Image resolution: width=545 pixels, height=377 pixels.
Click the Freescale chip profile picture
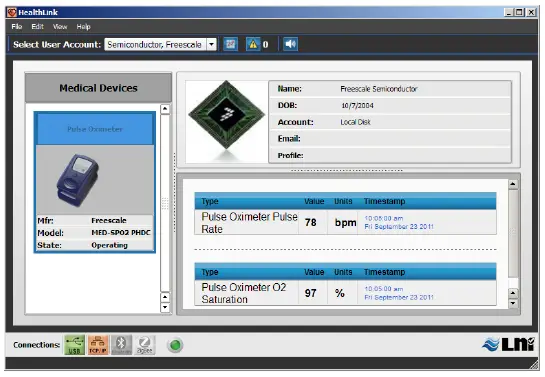point(226,122)
